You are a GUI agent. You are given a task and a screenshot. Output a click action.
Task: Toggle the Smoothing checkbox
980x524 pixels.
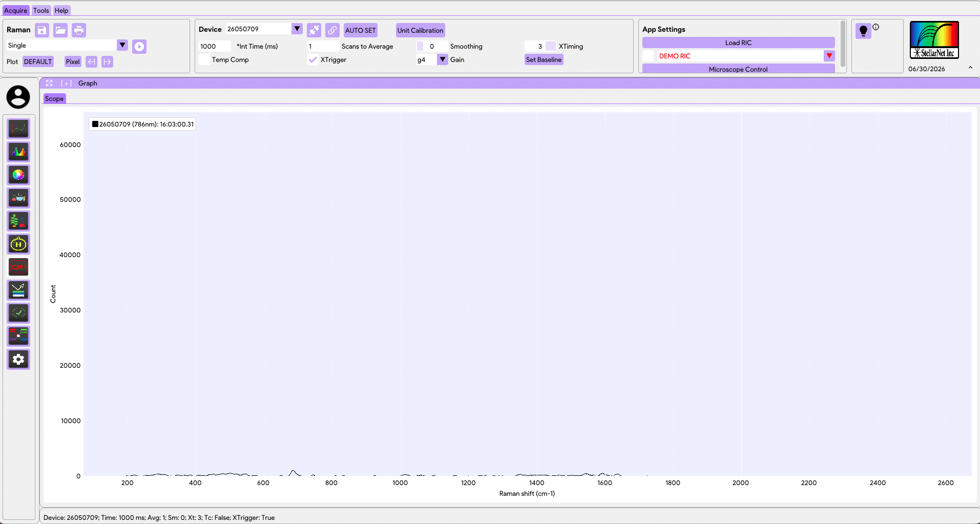420,46
